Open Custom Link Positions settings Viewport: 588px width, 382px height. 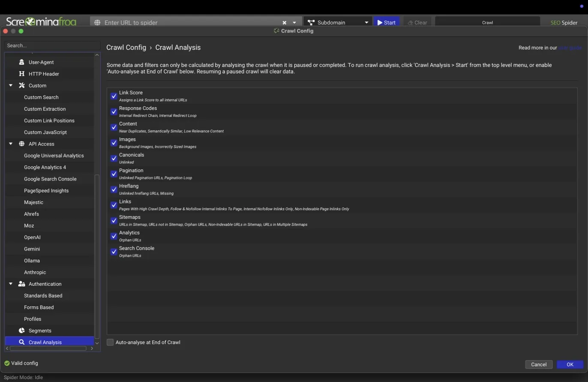(x=49, y=120)
